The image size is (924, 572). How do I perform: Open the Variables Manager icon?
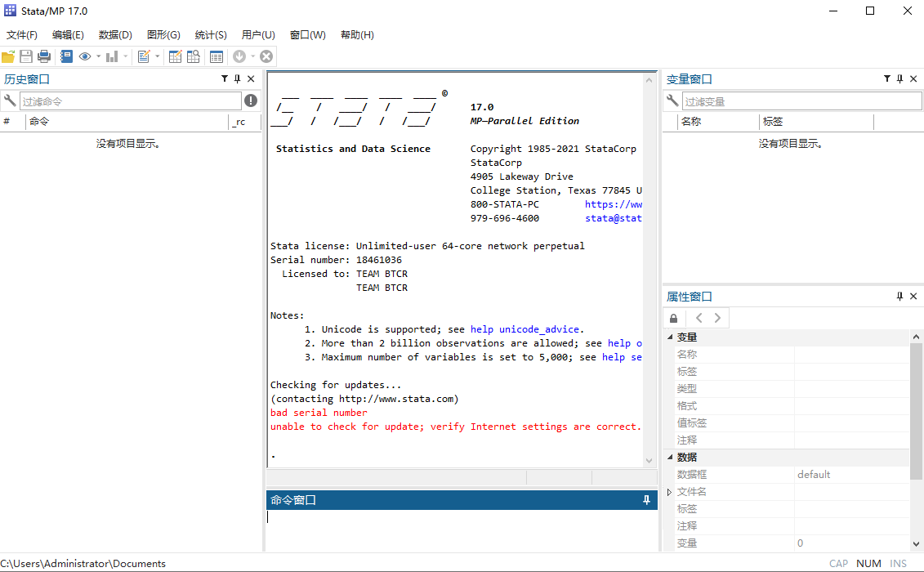pos(216,56)
